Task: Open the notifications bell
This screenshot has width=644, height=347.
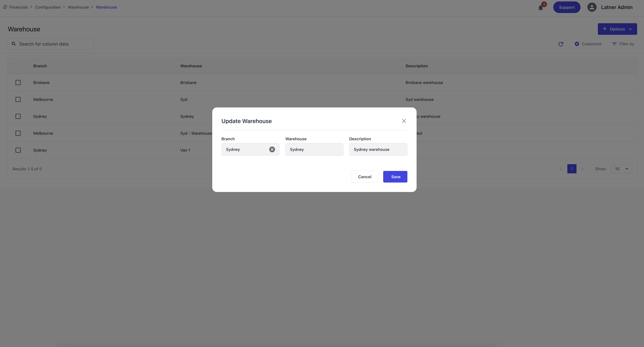Action: pyautogui.click(x=541, y=7)
